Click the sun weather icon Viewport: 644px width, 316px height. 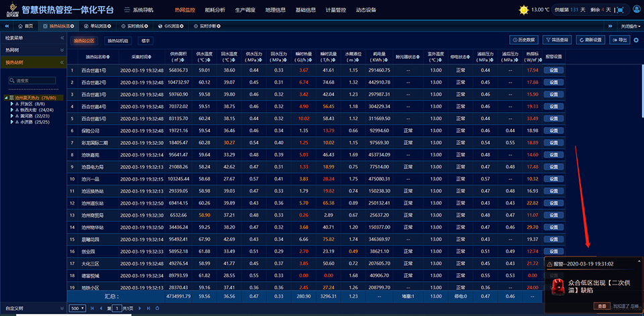point(523,10)
